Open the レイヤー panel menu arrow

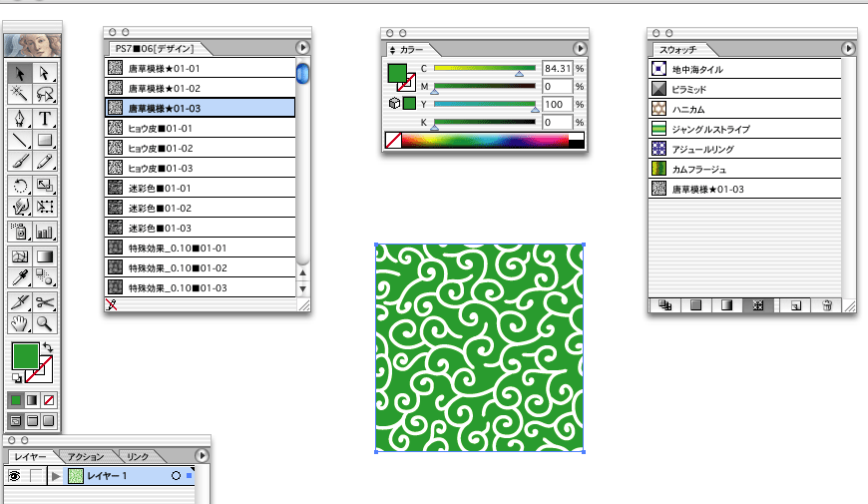coord(203,455)
